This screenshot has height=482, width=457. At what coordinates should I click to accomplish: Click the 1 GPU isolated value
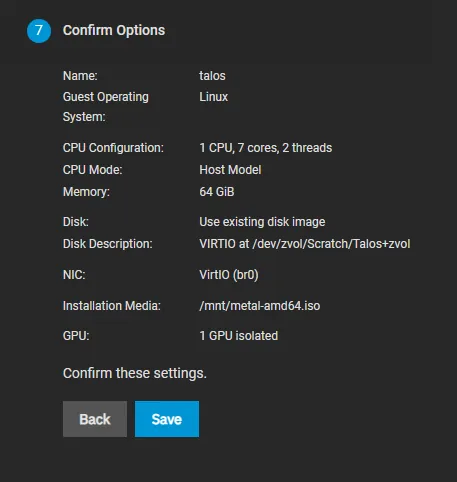coord(239,336)
